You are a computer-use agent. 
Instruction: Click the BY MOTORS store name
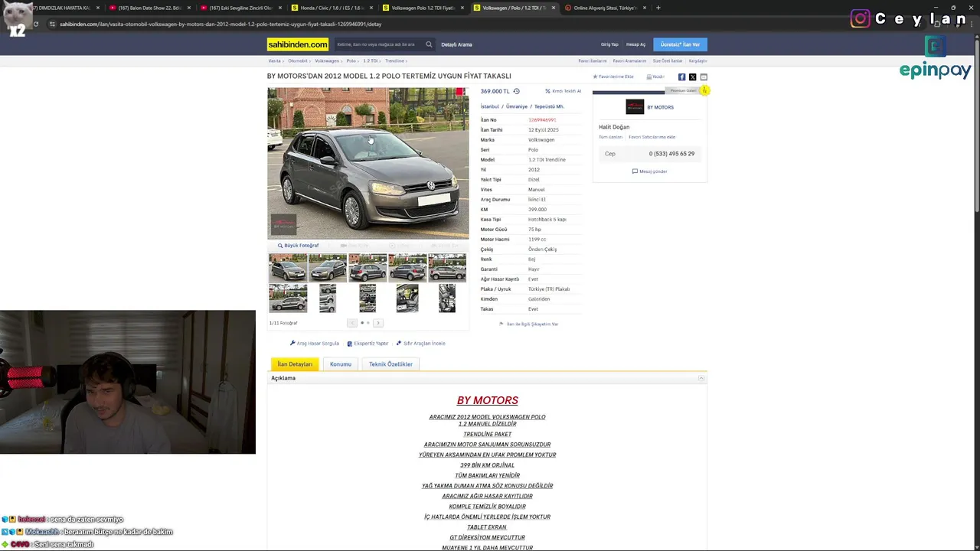(661, 107)
